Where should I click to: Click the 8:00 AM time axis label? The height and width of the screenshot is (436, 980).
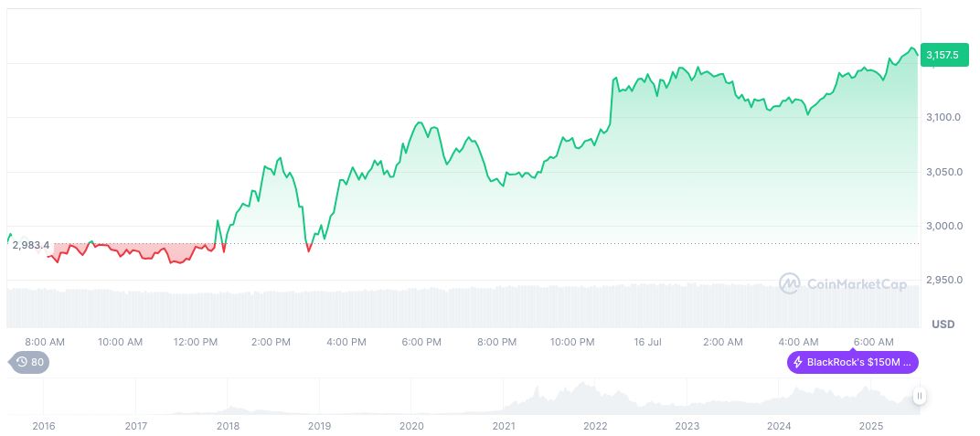[x=45, y=342]
